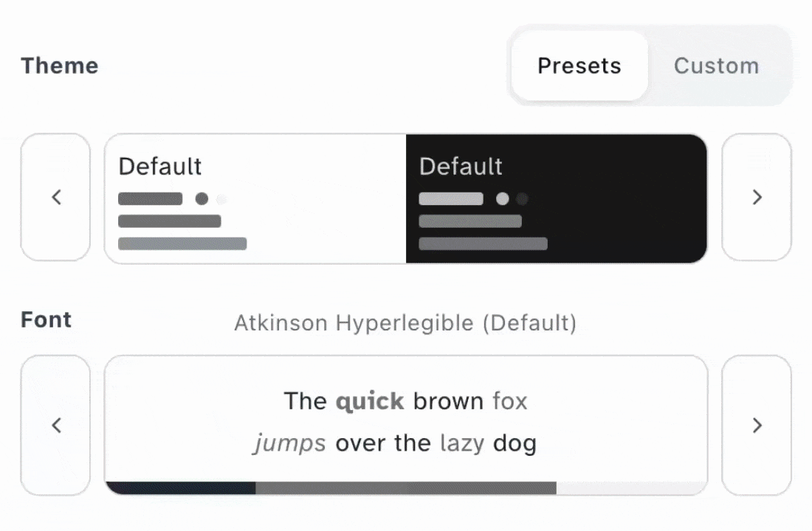This screenshot has width=812, height=531.
Task: Click the darkest segment of the font color bar
Action: click(x=181, y=488)
